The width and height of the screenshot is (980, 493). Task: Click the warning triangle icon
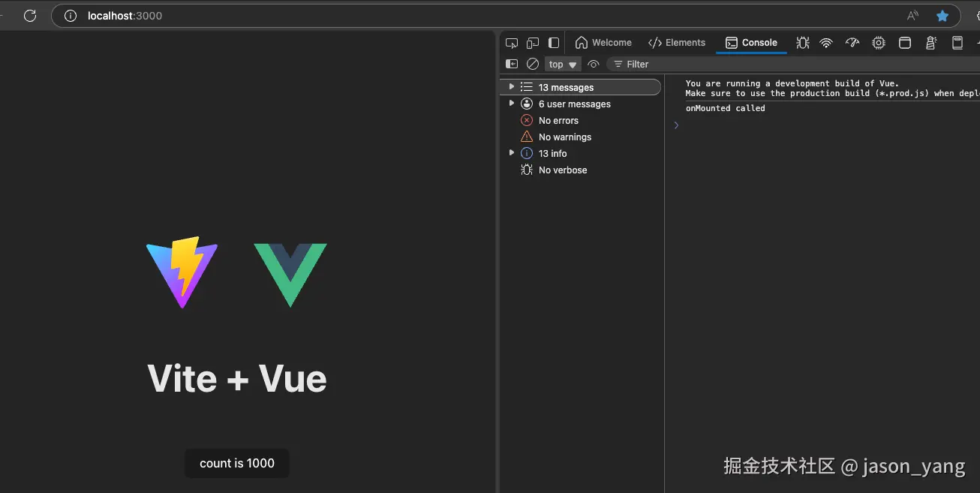click(527, 137)
